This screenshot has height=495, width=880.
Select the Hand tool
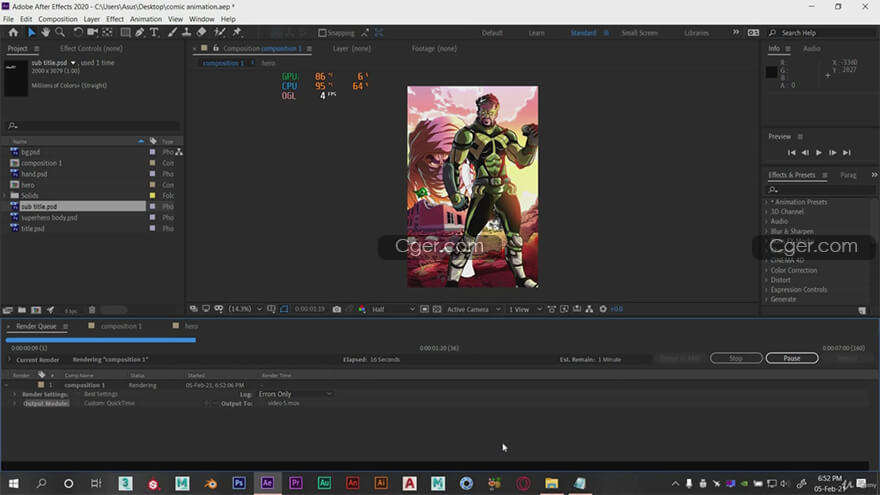[45, 33]
